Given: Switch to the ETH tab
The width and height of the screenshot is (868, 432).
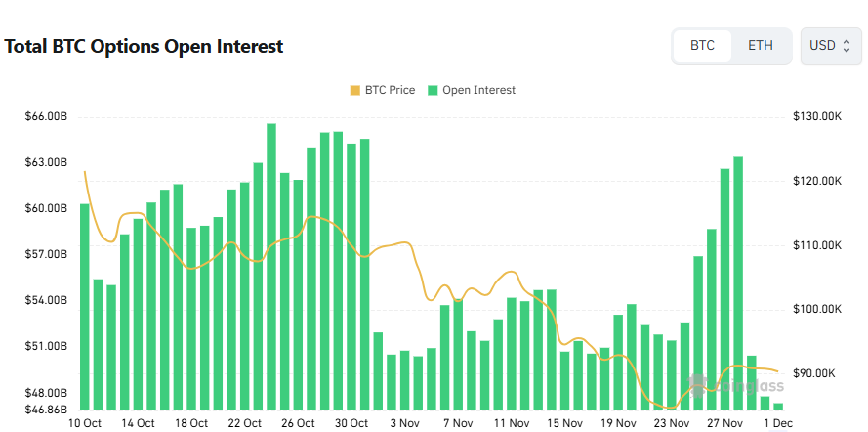Looking at the screenshot, I should (762, 46).
